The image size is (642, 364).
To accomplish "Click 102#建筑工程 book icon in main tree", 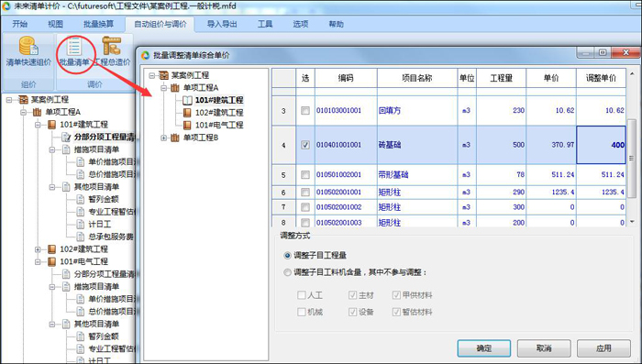I will (52, 249).
